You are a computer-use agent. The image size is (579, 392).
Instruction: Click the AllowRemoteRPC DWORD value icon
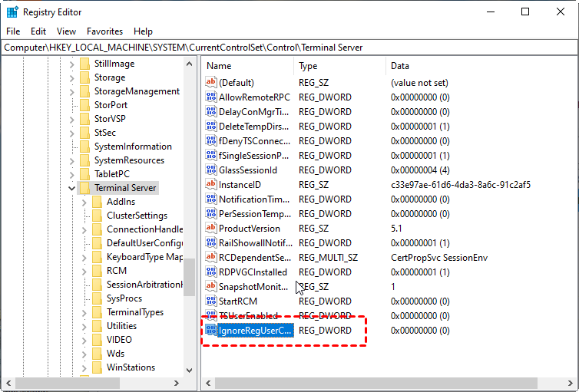[211, 97]
